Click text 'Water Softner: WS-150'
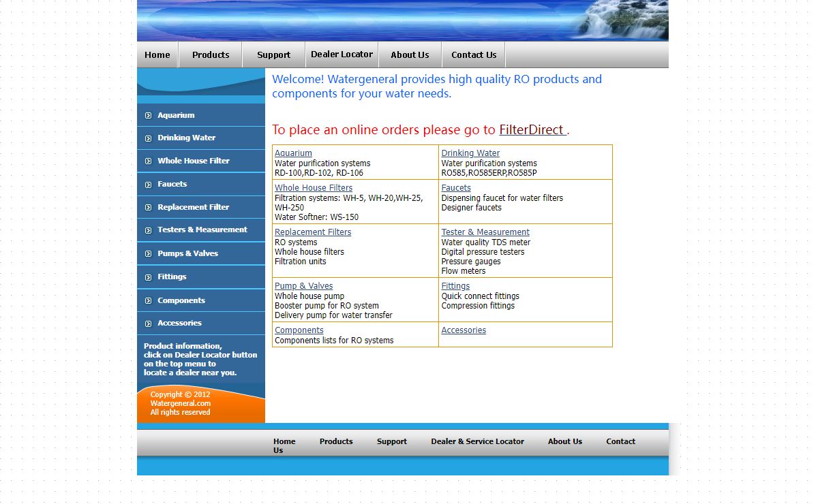 316,217
